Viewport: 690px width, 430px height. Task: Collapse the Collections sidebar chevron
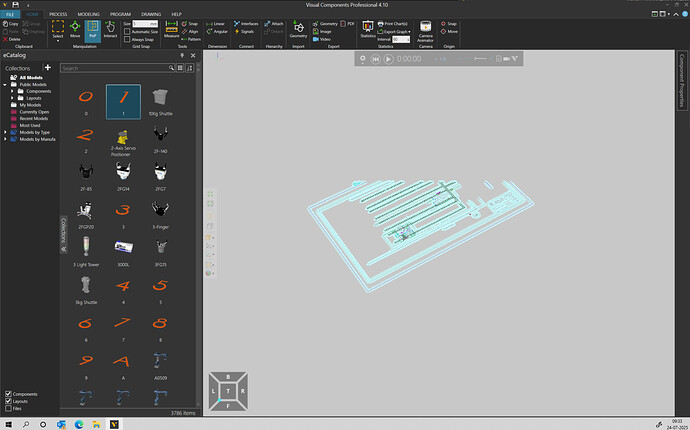(63, 249)
